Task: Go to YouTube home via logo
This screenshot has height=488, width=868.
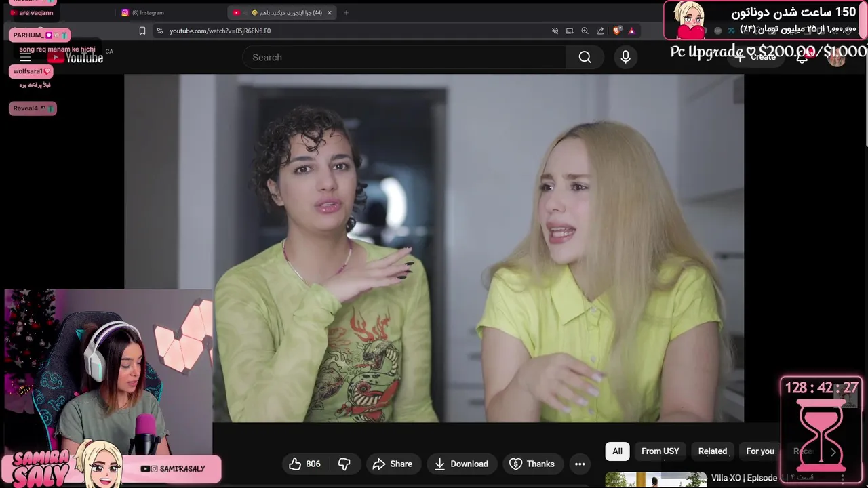Action: 75,58
